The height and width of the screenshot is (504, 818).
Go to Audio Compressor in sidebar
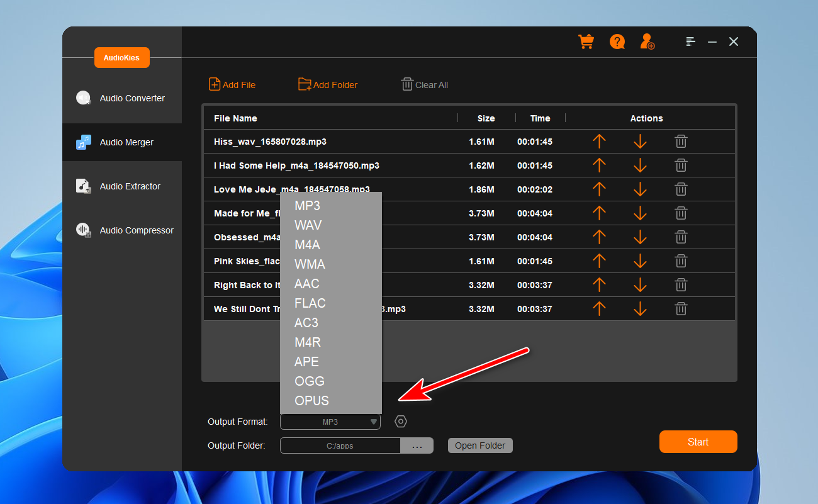136,230
